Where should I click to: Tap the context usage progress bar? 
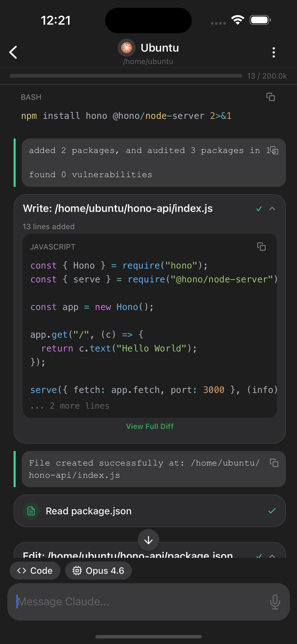tap(125, 76)
